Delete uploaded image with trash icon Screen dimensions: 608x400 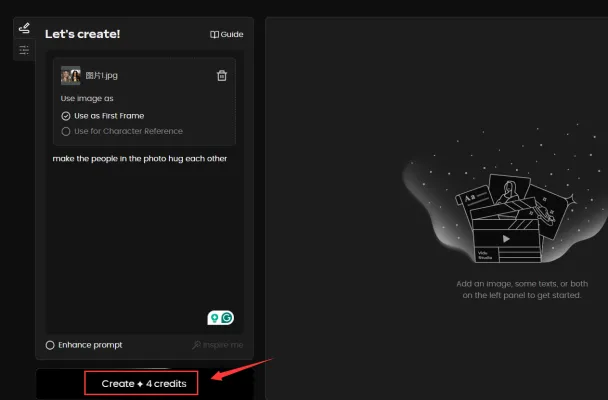pyautogui.click(x=222, y=76)
